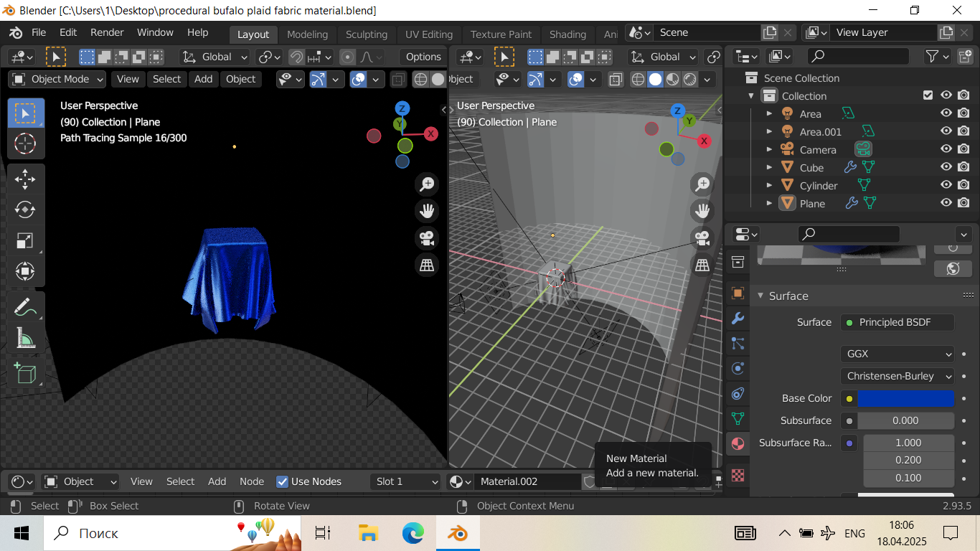The width and height of the screenshot is (980, 551).
Task: Open the Render menu
Action: click(x=107, y=32)
